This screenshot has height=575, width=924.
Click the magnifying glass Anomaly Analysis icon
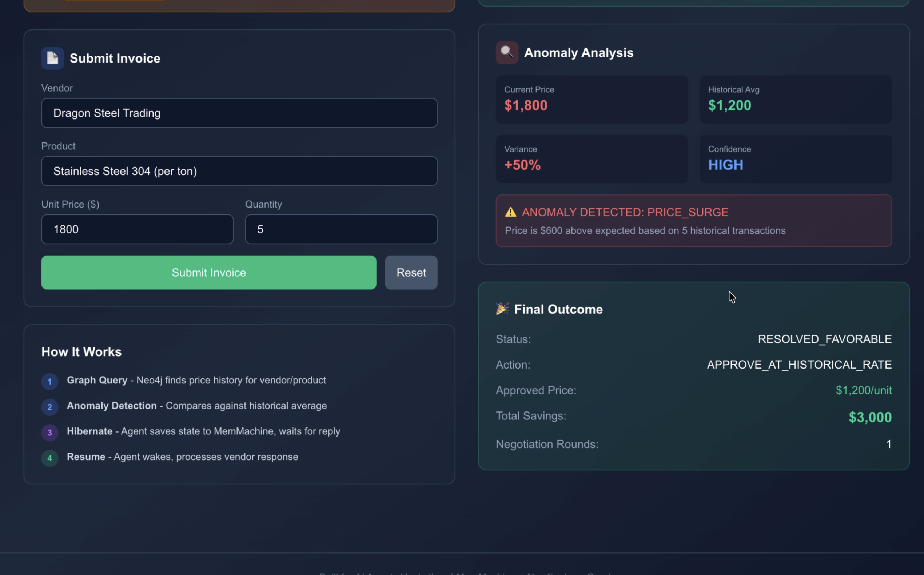coord(506,52)
